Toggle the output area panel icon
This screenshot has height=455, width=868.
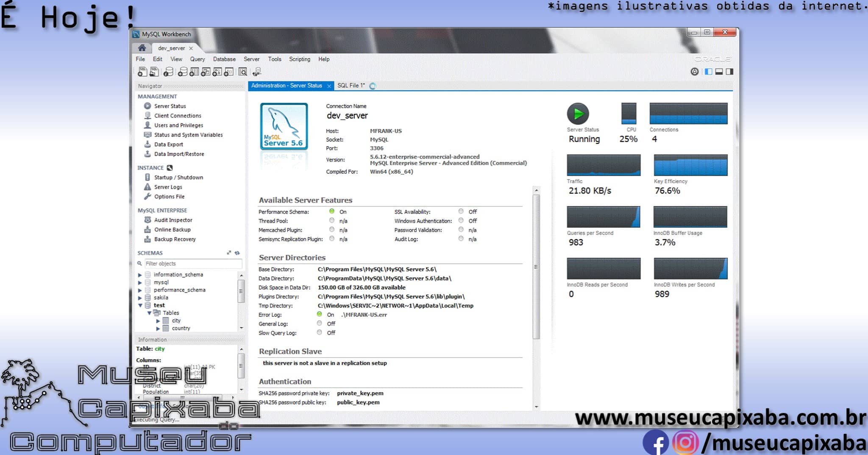(719, 71)
